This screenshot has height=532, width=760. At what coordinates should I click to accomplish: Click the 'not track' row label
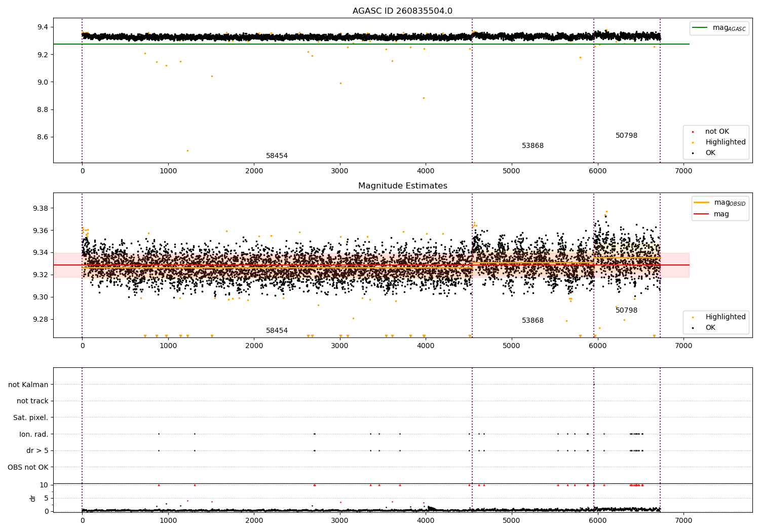(32, 401)
